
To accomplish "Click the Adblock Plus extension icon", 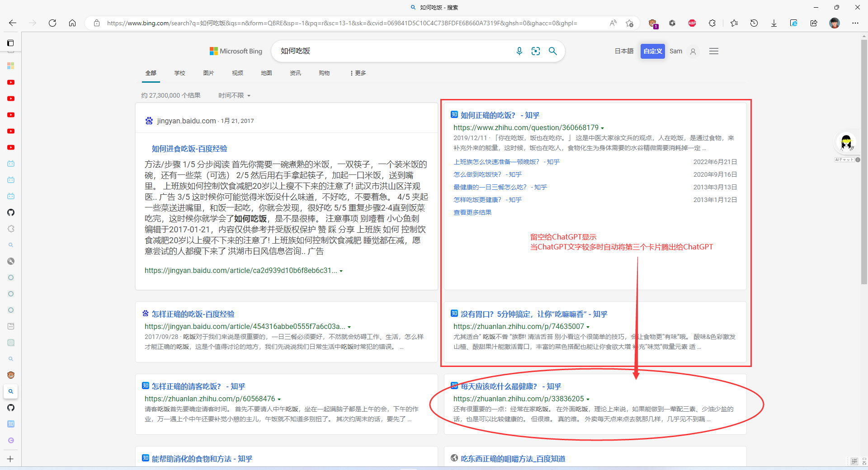I will [x=692, y=23].
